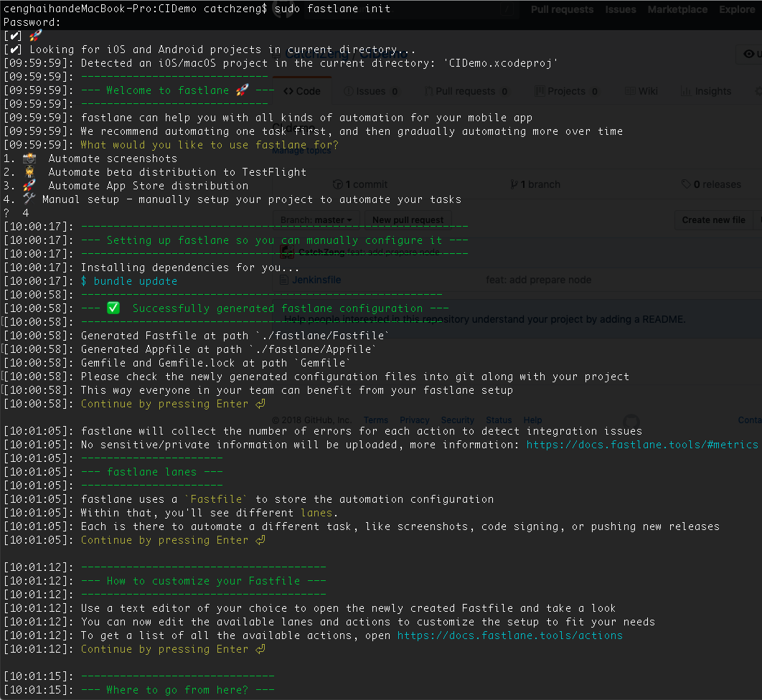The height and width of the screenshot is (700, 762).
Task: Open the Projects 0 tab
Action: pos(566,91)
